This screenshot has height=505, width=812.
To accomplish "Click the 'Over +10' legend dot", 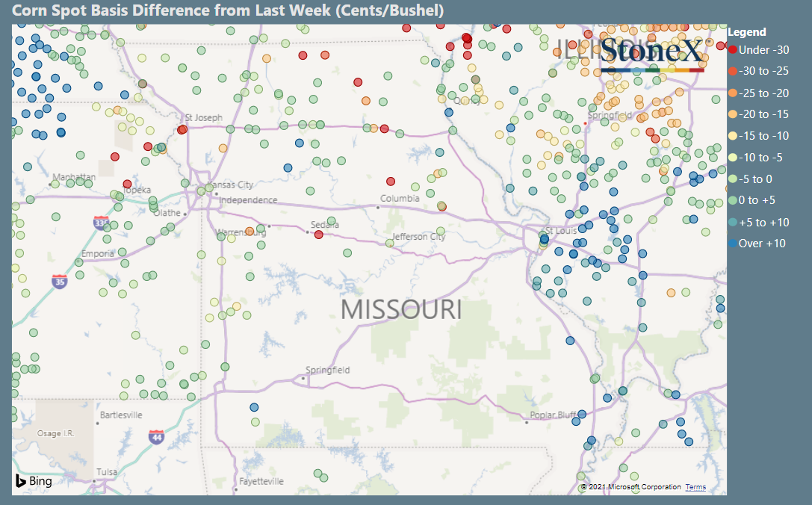I will pos(732,244).
